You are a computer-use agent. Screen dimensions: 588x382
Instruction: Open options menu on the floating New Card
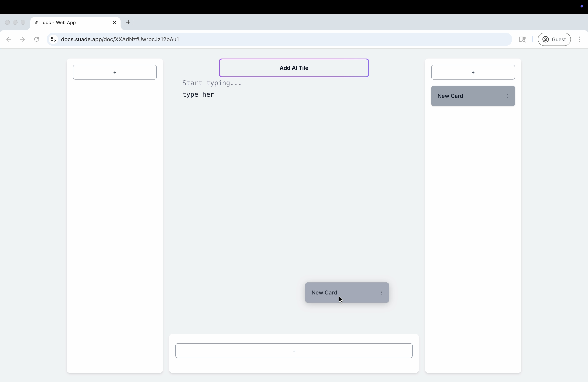[381, 293]
